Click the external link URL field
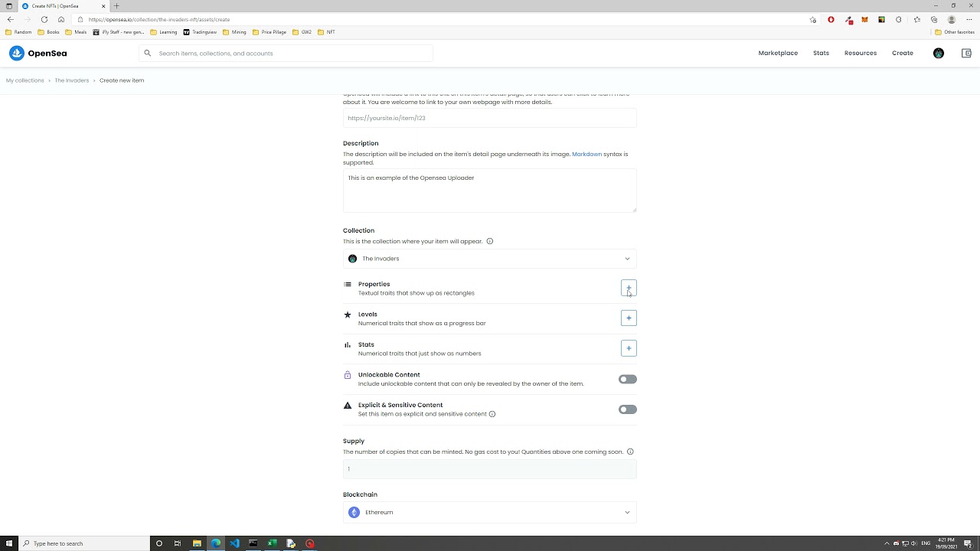This screenshot has width=980, height=551. click(x=490, y=118)
